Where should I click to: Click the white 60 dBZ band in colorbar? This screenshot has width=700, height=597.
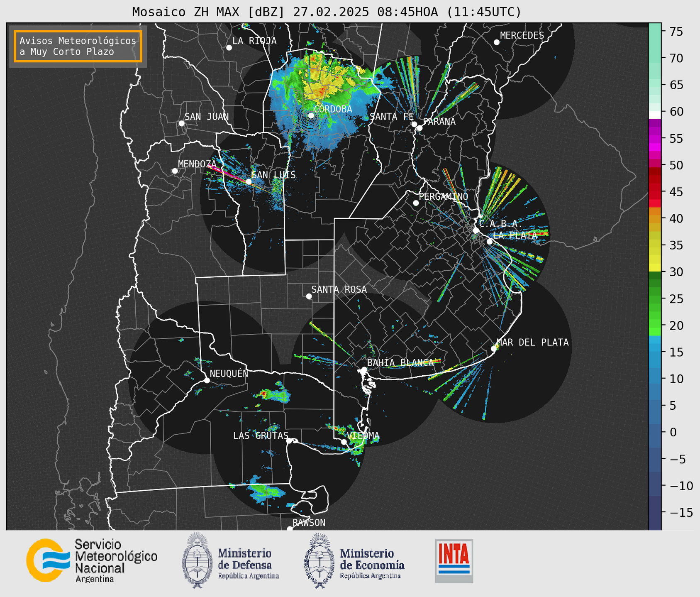655,115
